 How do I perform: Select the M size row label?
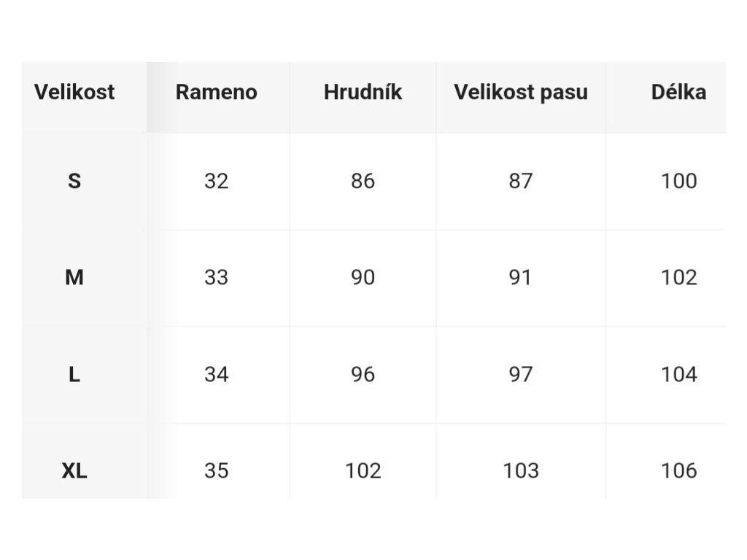coord(74,277)
